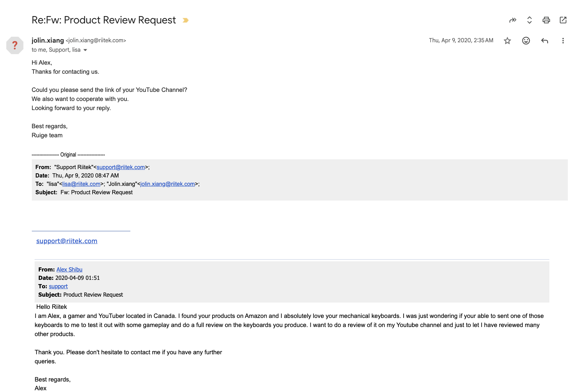Star the message from jolin.xiang

click(507, 41)
